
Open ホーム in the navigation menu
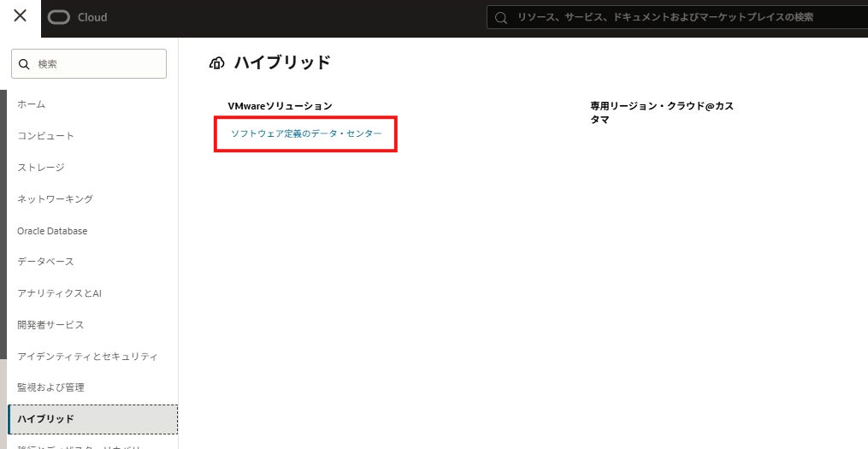[32, 104]
